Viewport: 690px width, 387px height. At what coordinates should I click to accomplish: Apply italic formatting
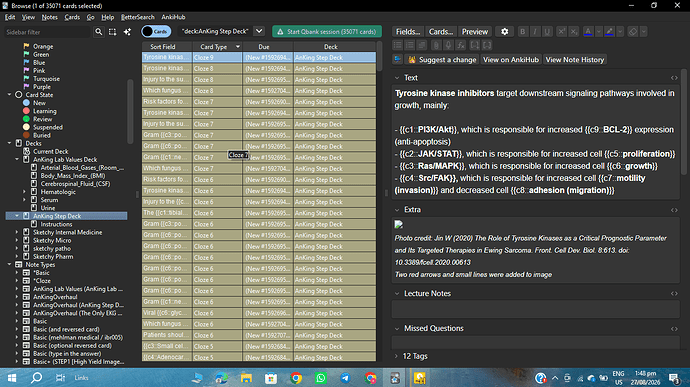click(535, 32)
